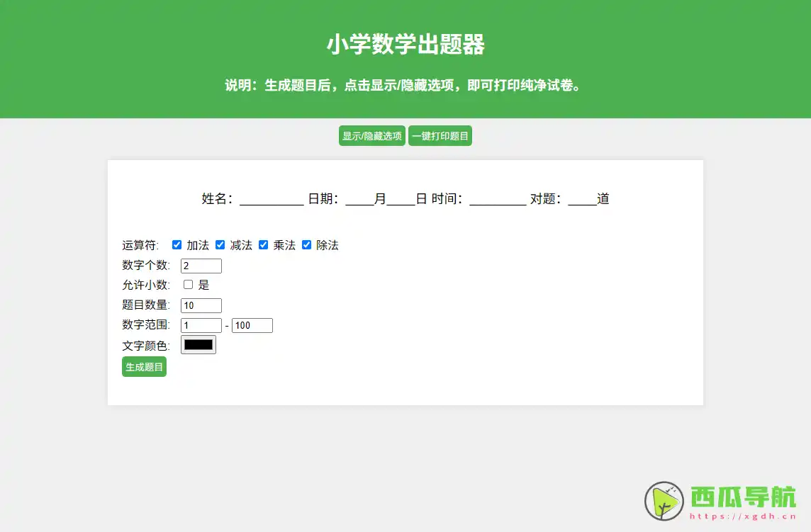Click the 文字颜色 label

click(x=146, y=346)
